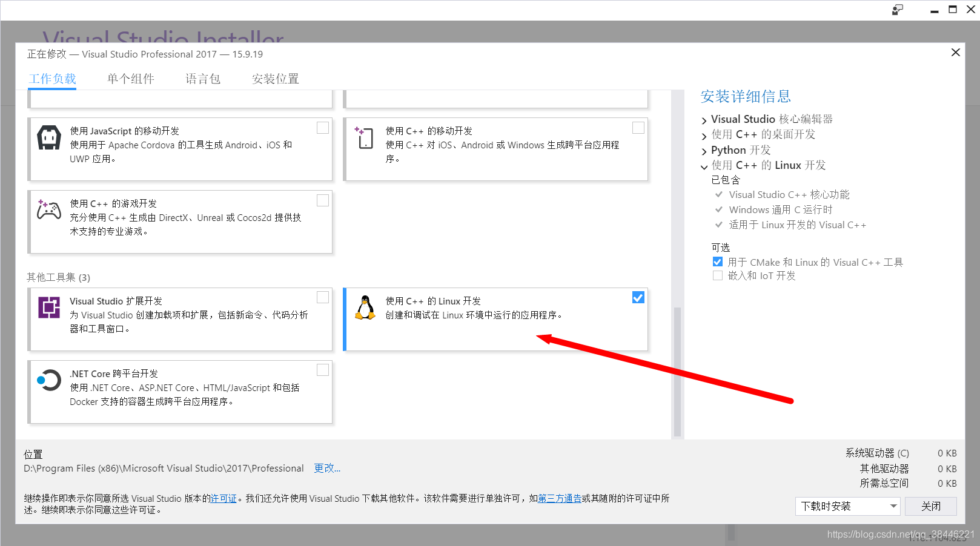Click the Visual Studio extension development icon

(x=49, y=307)
